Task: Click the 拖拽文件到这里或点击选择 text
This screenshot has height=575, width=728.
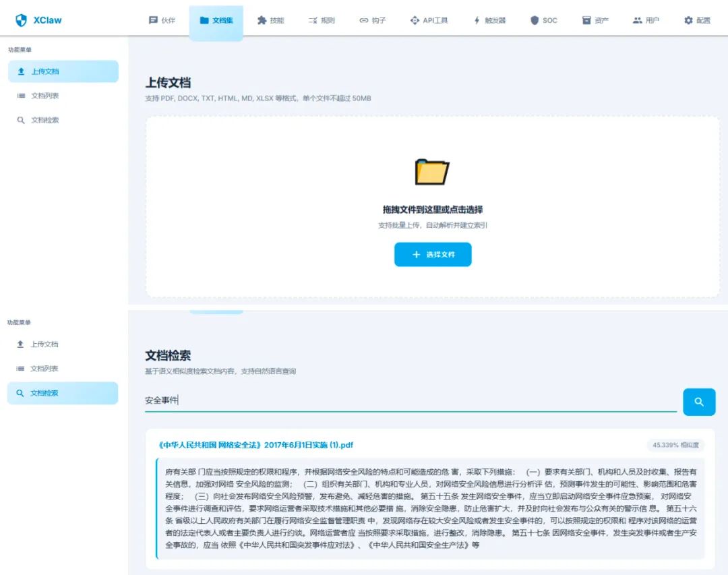Action: click(x=433, y=210)
